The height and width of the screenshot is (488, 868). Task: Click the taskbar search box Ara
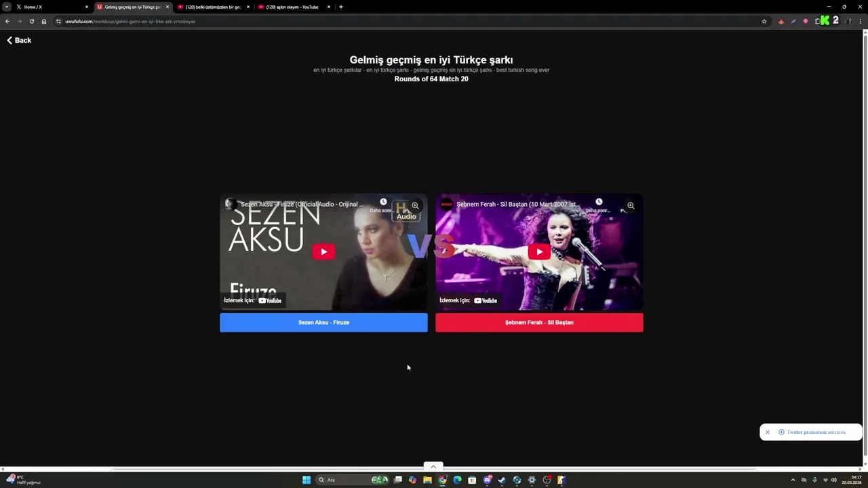coord(353,480)
